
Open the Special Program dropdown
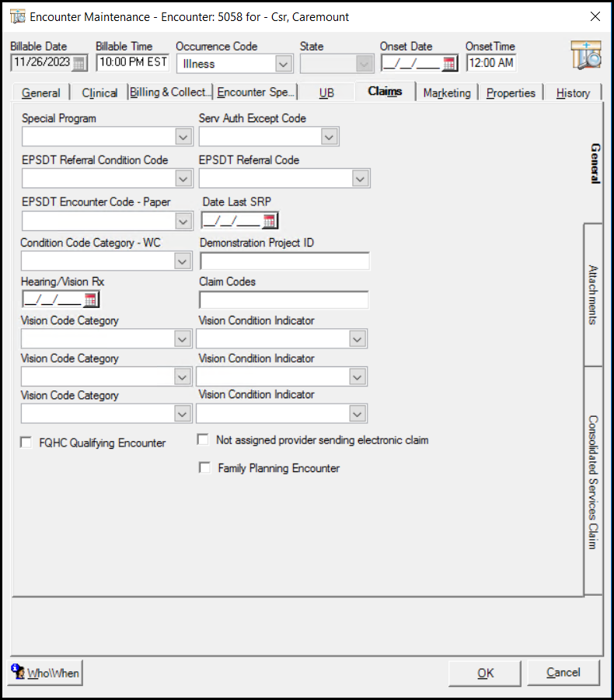coord(183,137)
